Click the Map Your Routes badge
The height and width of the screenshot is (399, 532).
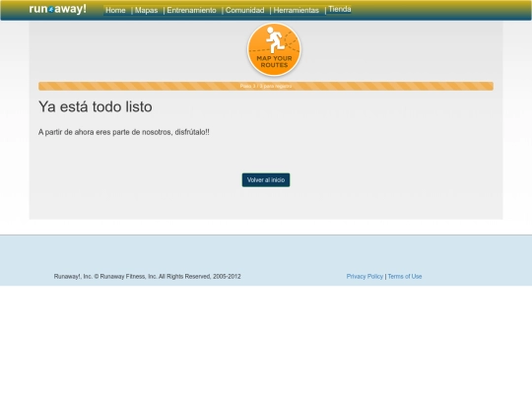(274, 49)
